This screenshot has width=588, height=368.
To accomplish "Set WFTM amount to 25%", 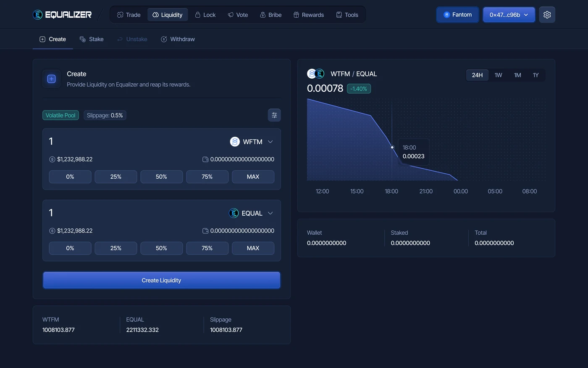I will coord(116,177).
